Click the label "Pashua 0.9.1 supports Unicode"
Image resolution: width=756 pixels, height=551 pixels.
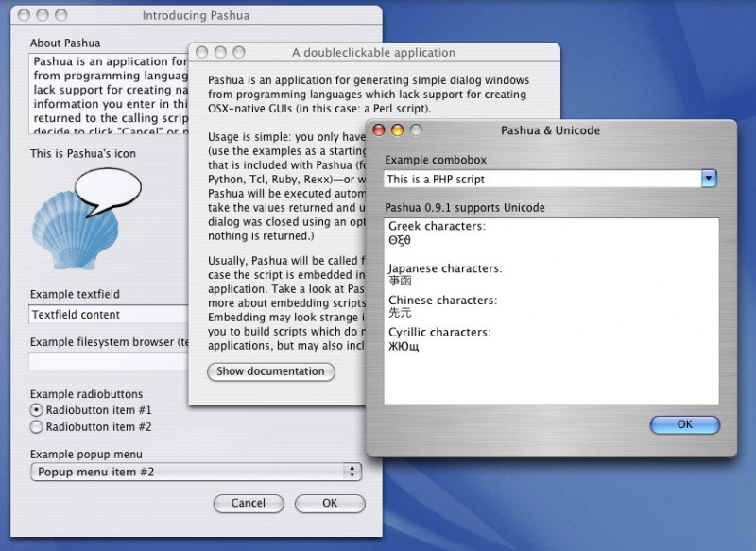tap(465, 207)
